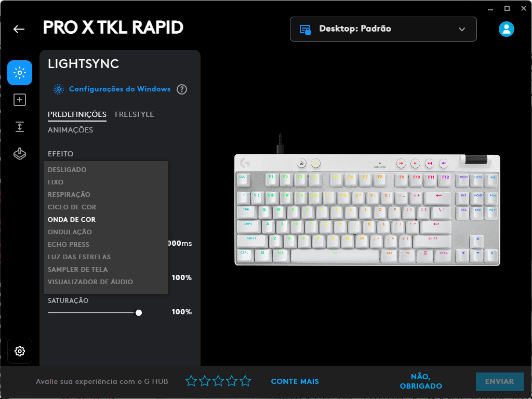Open the user account profile icon

(506, 29)
